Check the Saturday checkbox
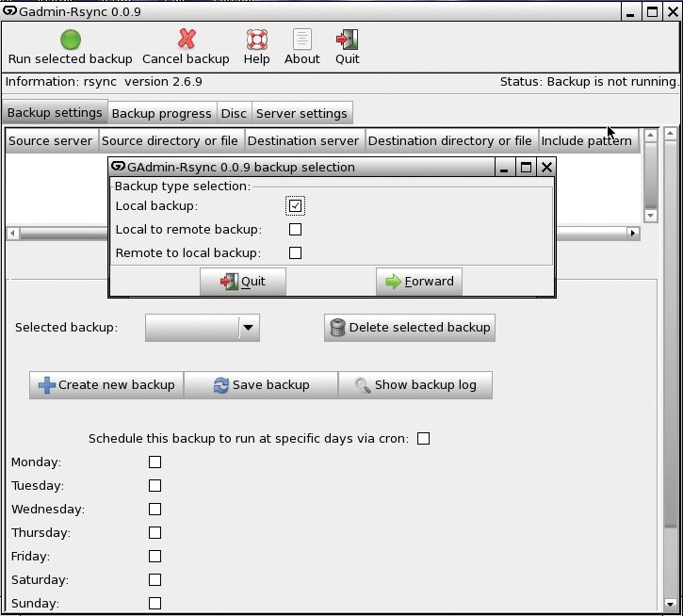 click(155, 579)
